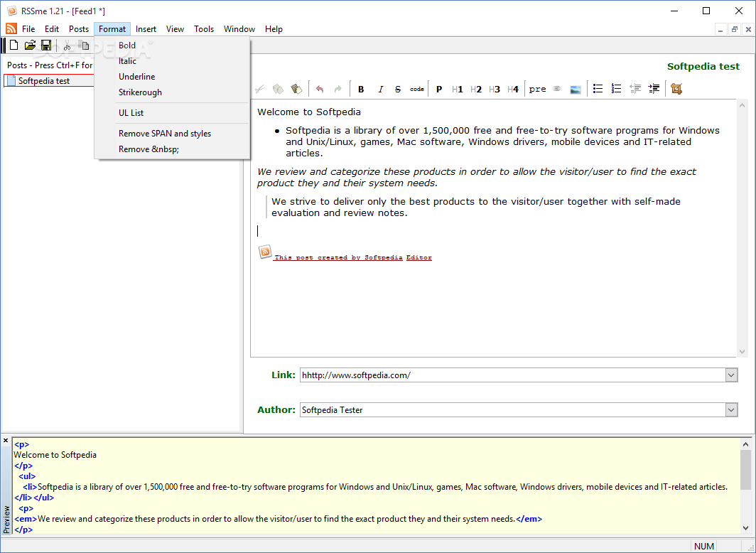756x553 pixels.
Task: Apply preformatted text with the pre button
Action: (537, 89)
